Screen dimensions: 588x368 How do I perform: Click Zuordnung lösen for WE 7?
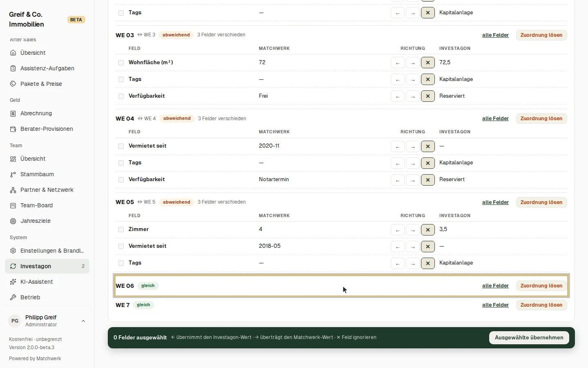(541, 305)
